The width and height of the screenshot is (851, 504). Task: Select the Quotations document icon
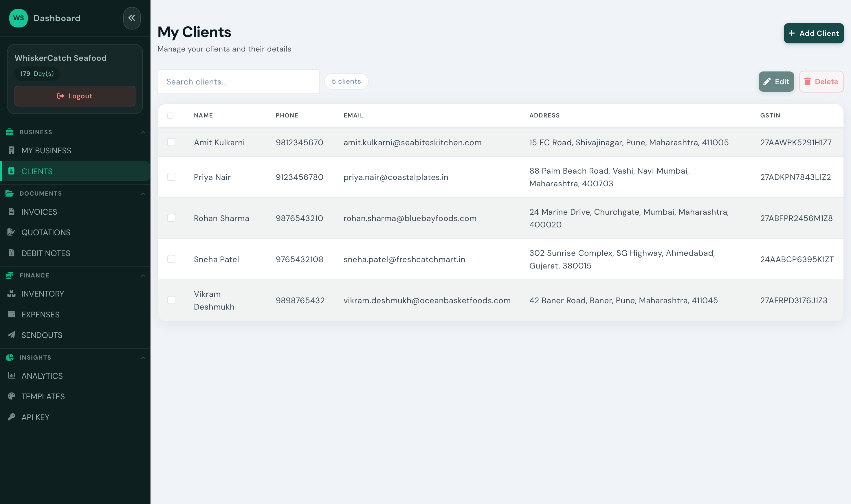(x=12, y=232)
